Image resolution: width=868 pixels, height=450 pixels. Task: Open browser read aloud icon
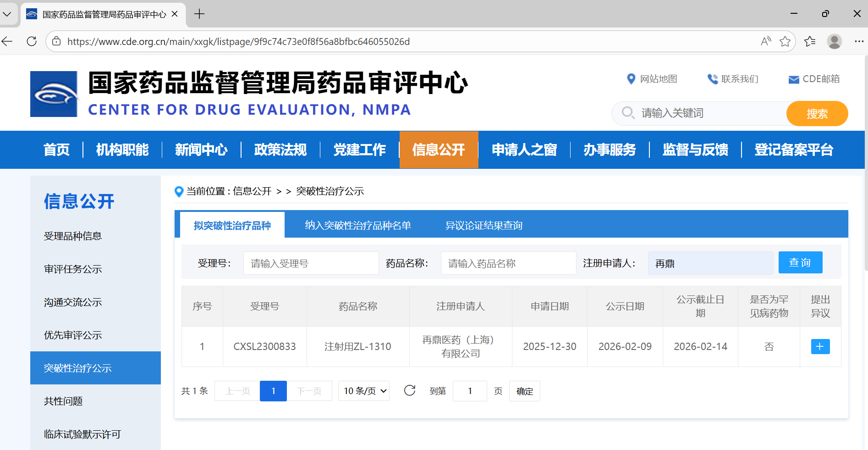(x=765, y=41)
